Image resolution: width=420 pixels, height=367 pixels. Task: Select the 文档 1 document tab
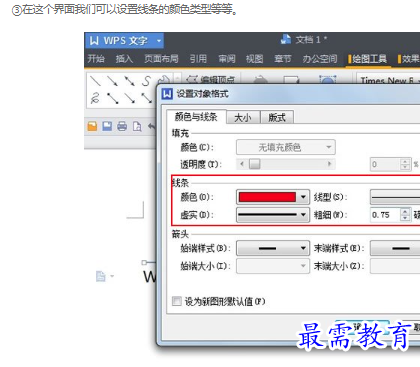304,40
